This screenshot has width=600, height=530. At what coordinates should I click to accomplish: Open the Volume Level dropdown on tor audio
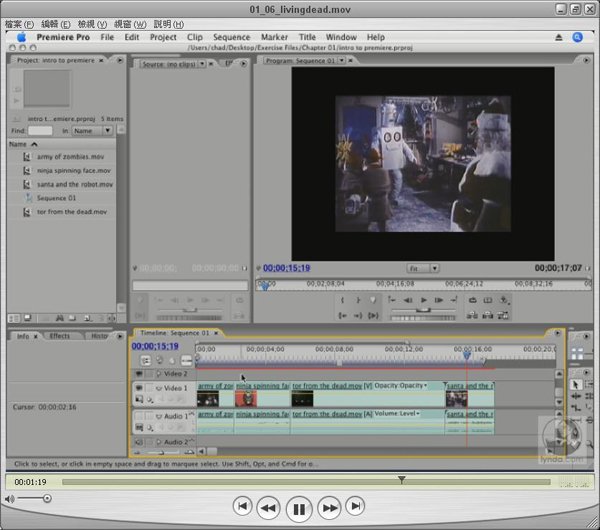[417, 414]
